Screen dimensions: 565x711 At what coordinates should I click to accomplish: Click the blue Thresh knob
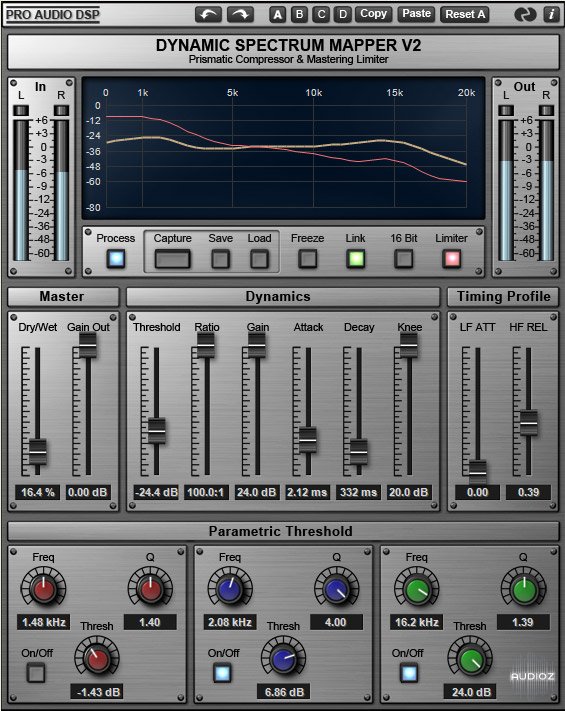[x=283, y=658]
